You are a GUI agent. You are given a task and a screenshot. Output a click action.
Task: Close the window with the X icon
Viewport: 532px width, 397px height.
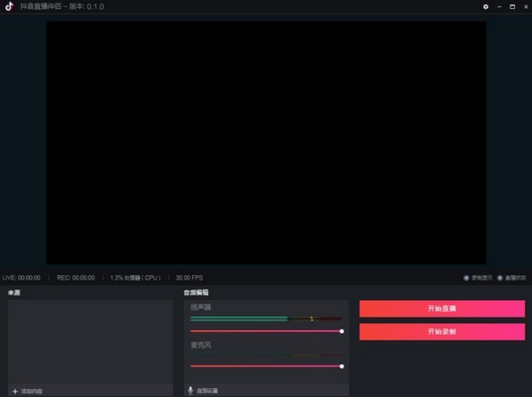pyautogui.click(x=526, y=6)
